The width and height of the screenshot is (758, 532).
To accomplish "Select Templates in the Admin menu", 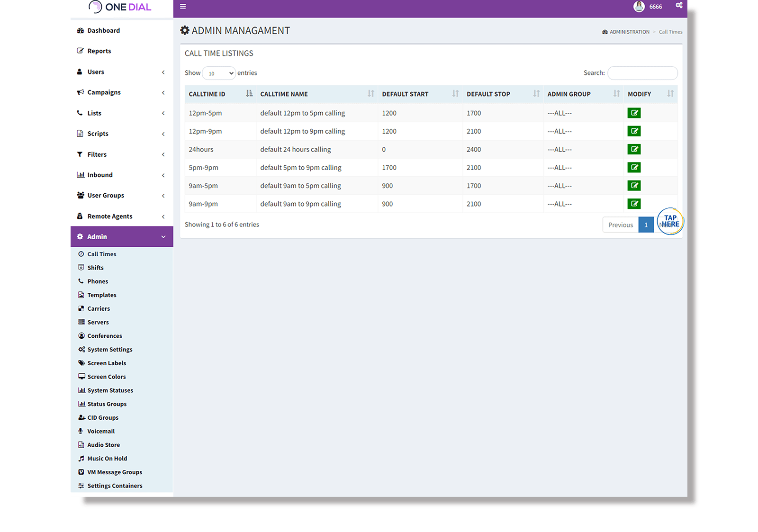I will tap(101, 295).
